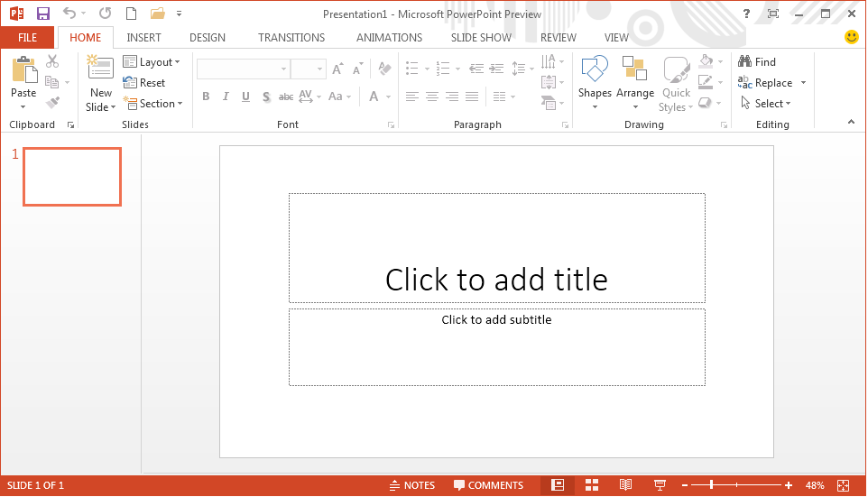Start Slide Show from status bar icon

(660, 485)
